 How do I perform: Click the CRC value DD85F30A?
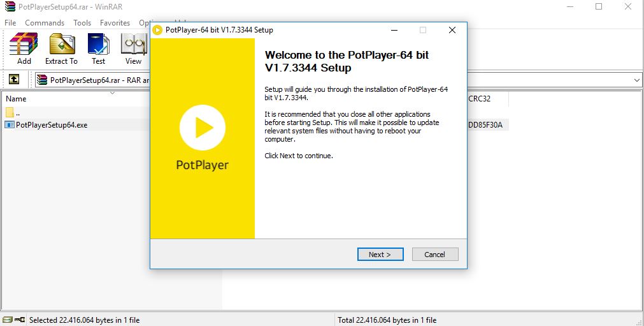point(485,124)
